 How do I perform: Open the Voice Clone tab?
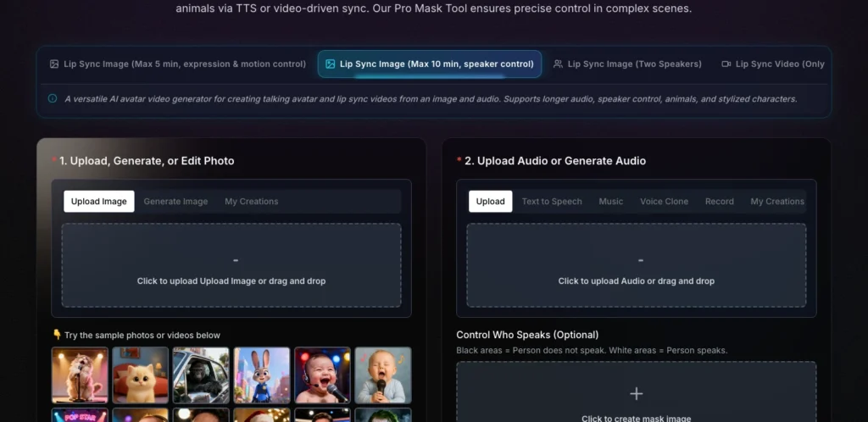point(665,202)
